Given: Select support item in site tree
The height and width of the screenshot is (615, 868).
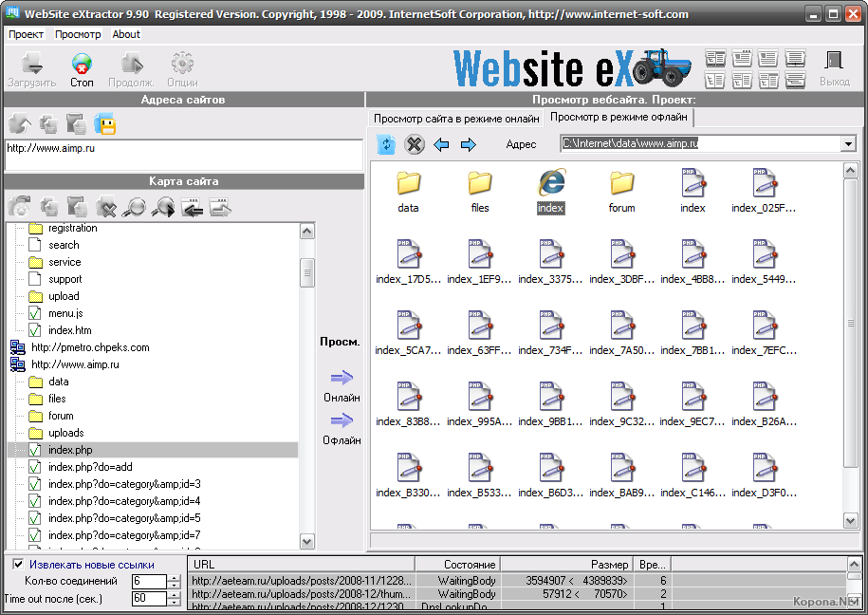Looking at the screenshot, I should pyautogui.click(x=65, y=279).
